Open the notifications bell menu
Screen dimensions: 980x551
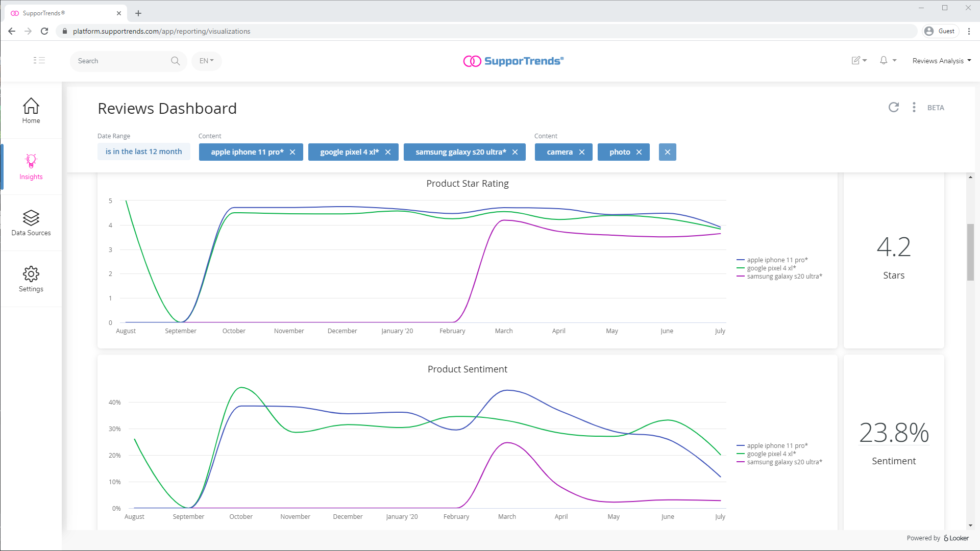click(x=888, y=60)
